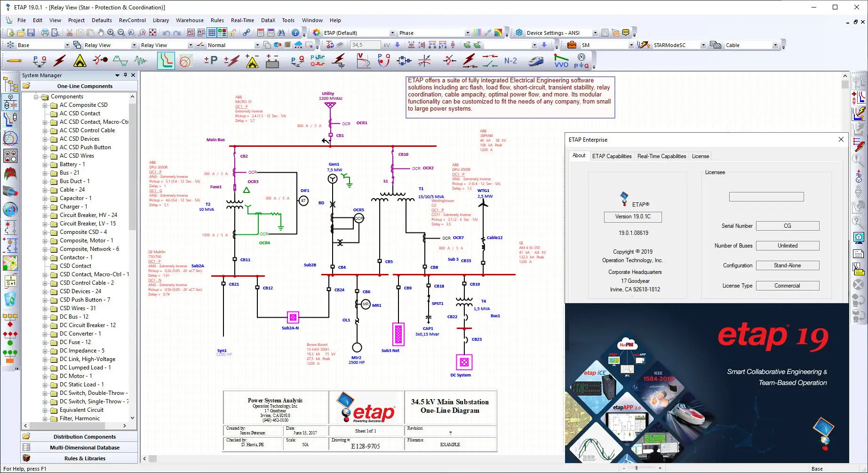Activate Star Protection & Coordination curve icon
868x473 pixels.
pos(166,61)
